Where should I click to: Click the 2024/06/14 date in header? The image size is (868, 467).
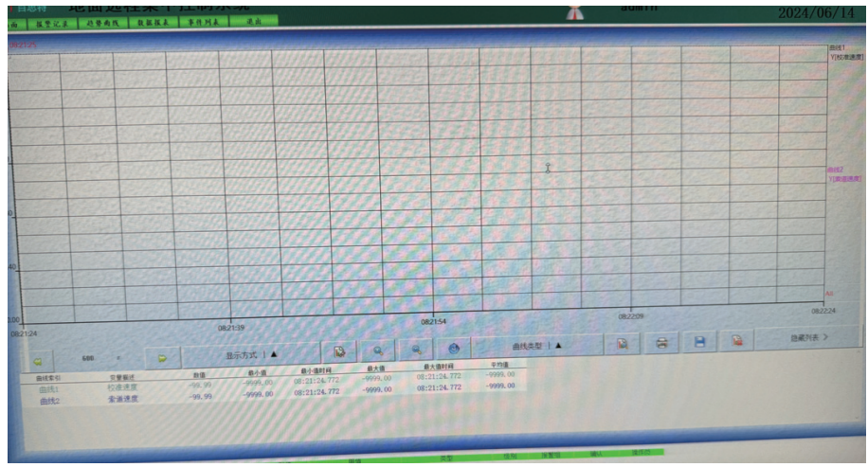tap(816, 12)
